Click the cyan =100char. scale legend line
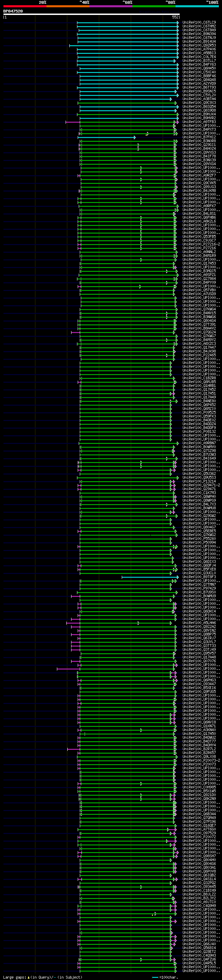The image size is (222, 980). 155,977
